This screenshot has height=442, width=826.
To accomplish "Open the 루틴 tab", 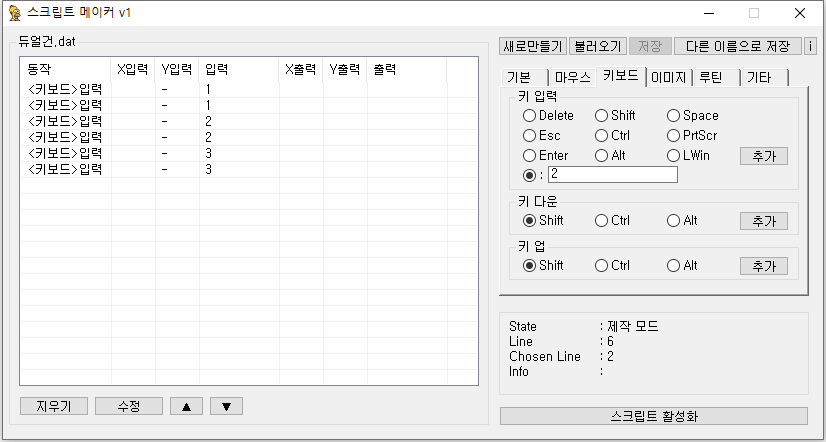I will point(716,77).
